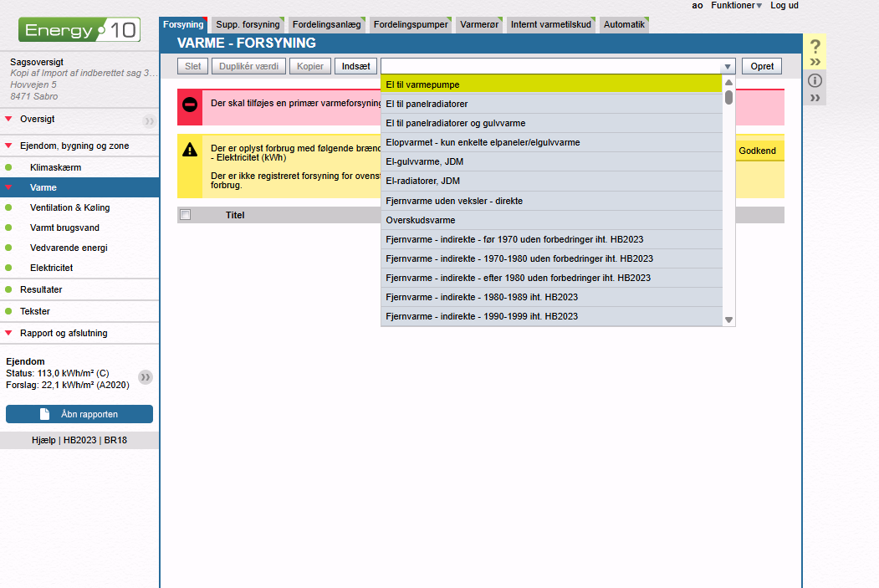Click the info circle icon in right panel

point(815,81)
